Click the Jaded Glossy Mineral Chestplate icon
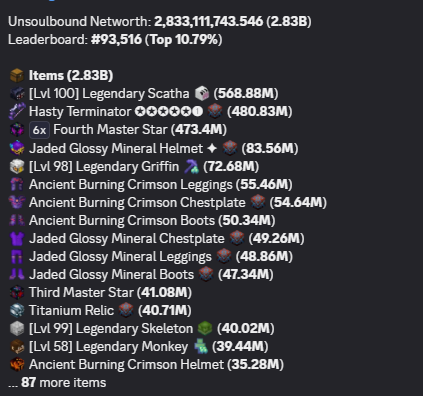 click(17, 238)
